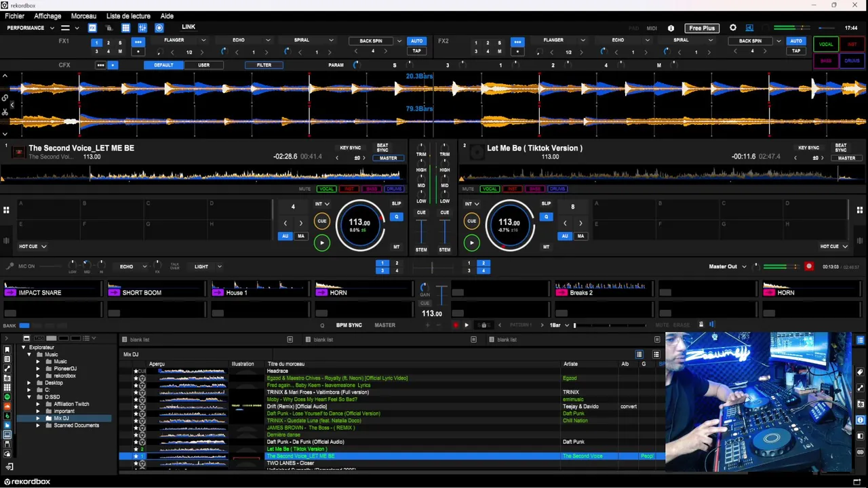
Task: Toggle the DRUMS stem button at top right
Action: [852, 60]
